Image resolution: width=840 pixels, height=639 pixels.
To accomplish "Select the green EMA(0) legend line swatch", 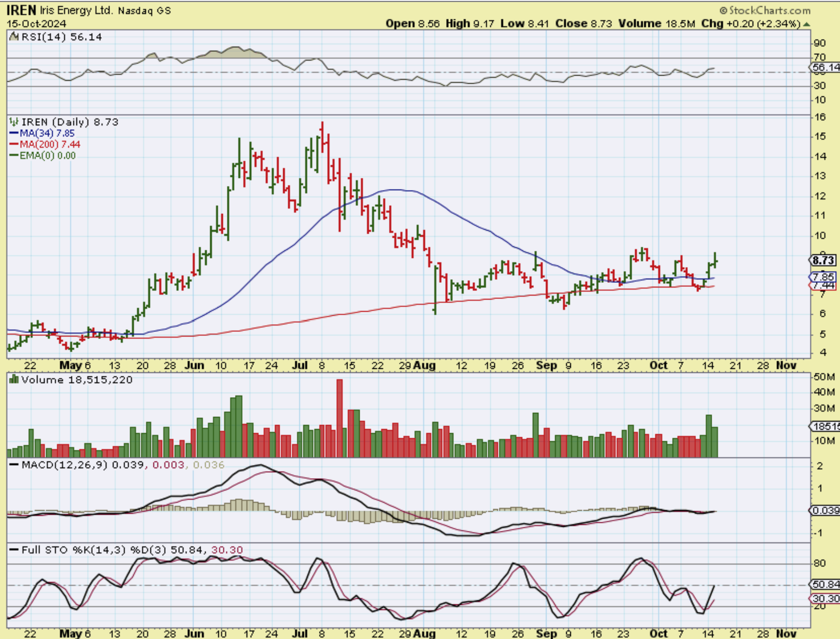I will [14, 156].
